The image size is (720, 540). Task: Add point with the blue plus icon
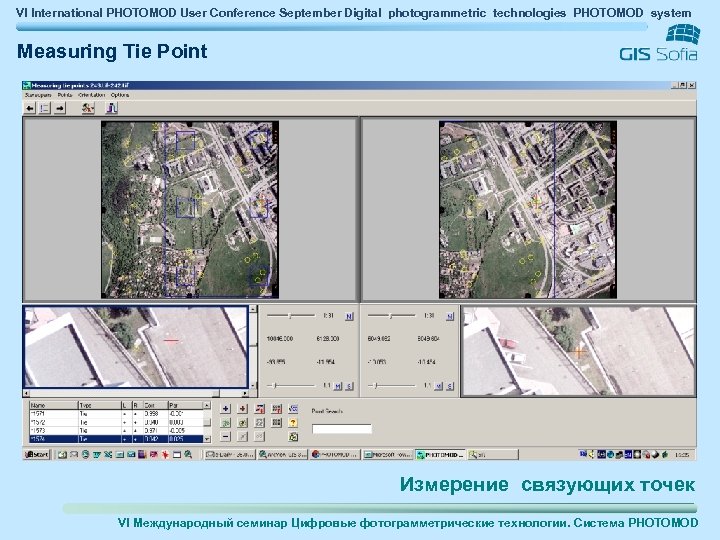[225, 409]
